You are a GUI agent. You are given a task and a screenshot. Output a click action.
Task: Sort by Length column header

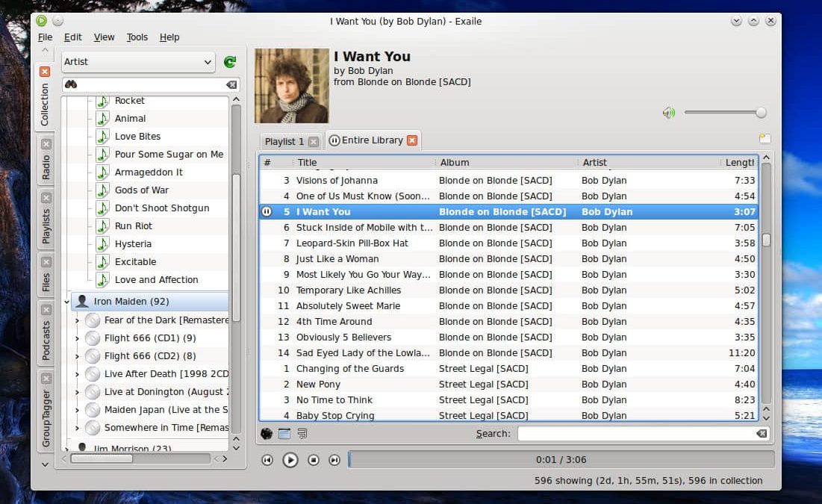coord(740,163)
